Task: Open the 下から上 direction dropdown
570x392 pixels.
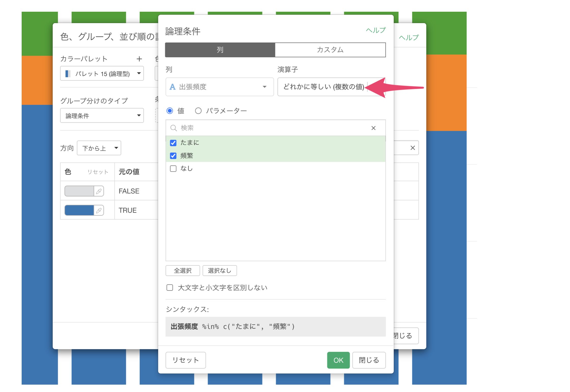Action: [x=99, y=148]
